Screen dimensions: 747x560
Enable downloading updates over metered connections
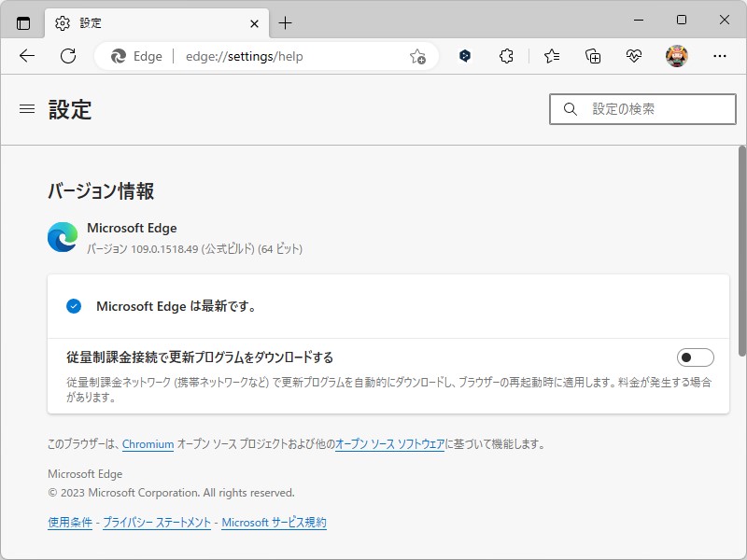point(696,357)
